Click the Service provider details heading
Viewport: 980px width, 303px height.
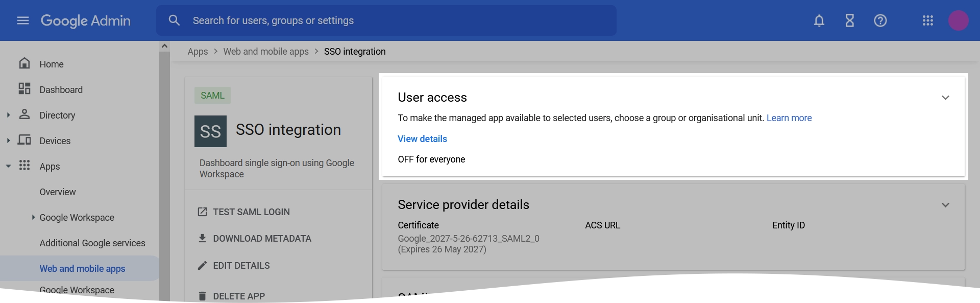pyautogui.click(x=463, y=205)
